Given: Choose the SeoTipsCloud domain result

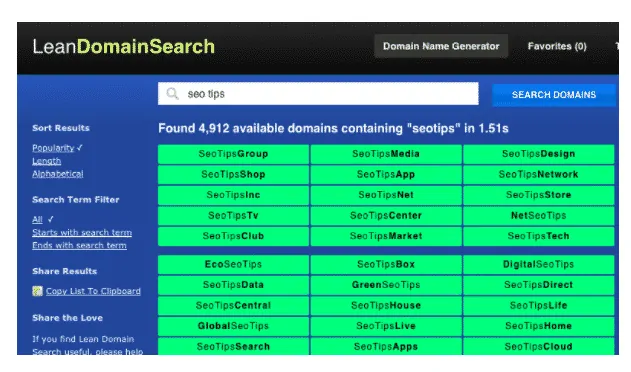Looking at the screenshot, I should coord(538,346).
